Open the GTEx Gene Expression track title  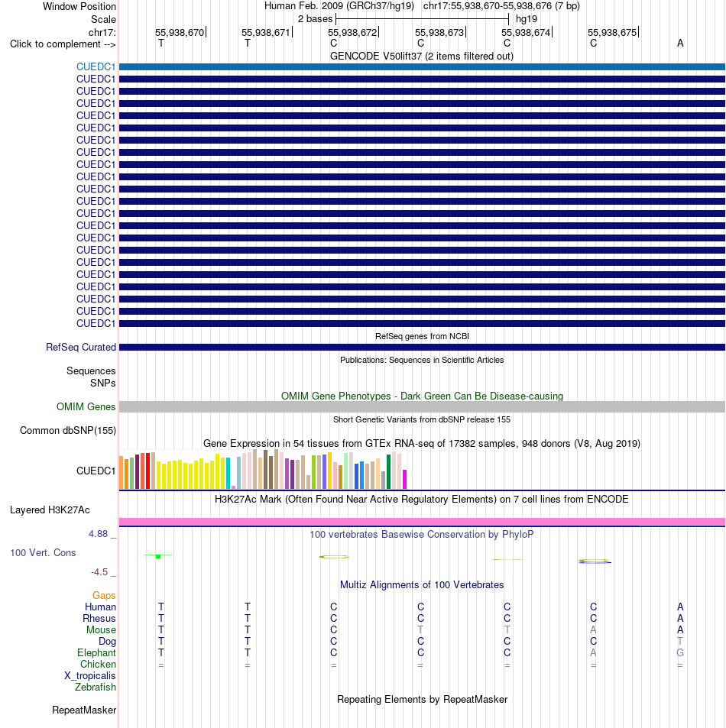(x=422, y=443)
